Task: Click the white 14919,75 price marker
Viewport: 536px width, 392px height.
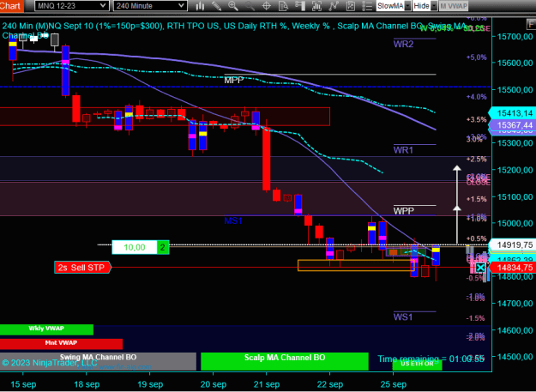Action: point(512,244)
